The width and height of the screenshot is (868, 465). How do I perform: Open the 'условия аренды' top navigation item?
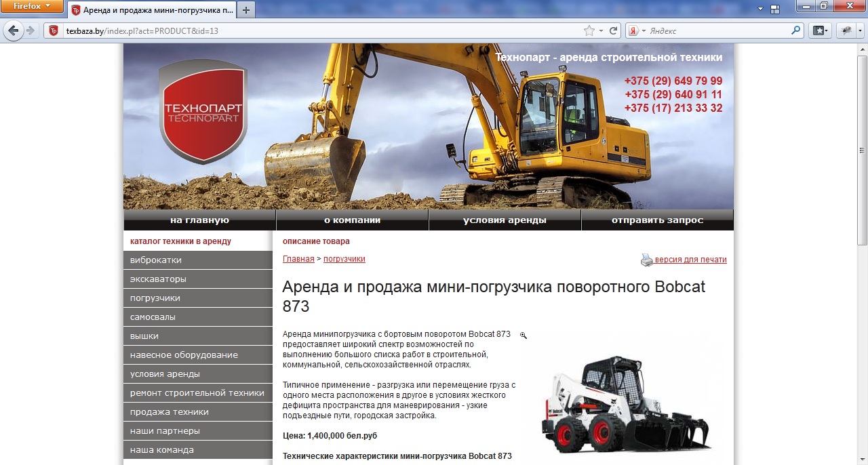coord(505,220)
